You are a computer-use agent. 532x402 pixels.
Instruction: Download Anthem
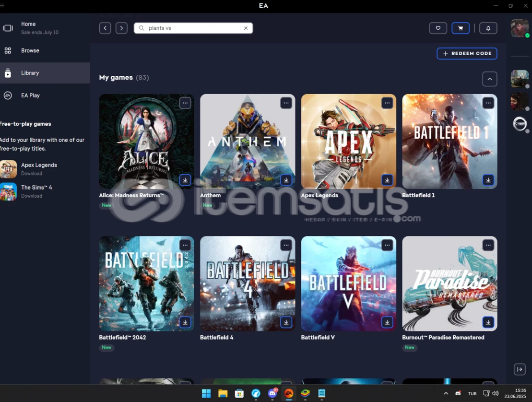(x=286, y=180)
